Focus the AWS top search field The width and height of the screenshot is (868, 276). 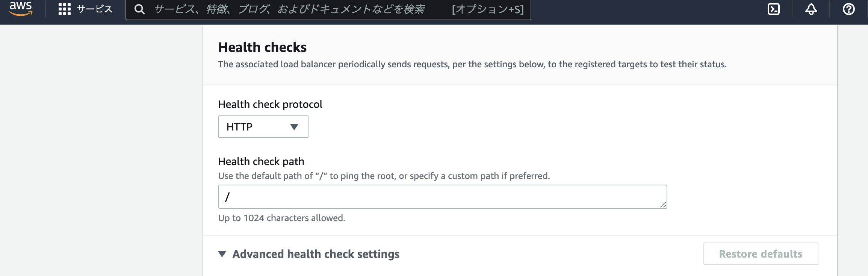(289, 9)
